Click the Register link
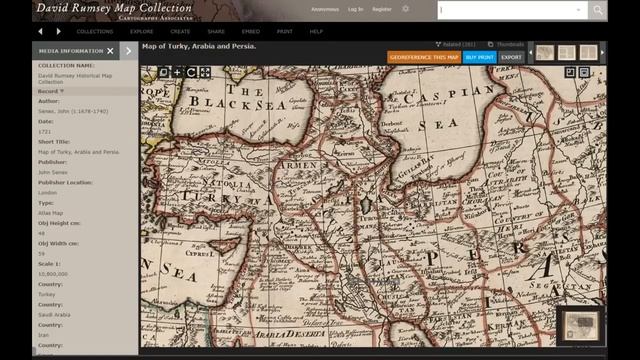Screen dimensions: 640x360 coord(382,9)
